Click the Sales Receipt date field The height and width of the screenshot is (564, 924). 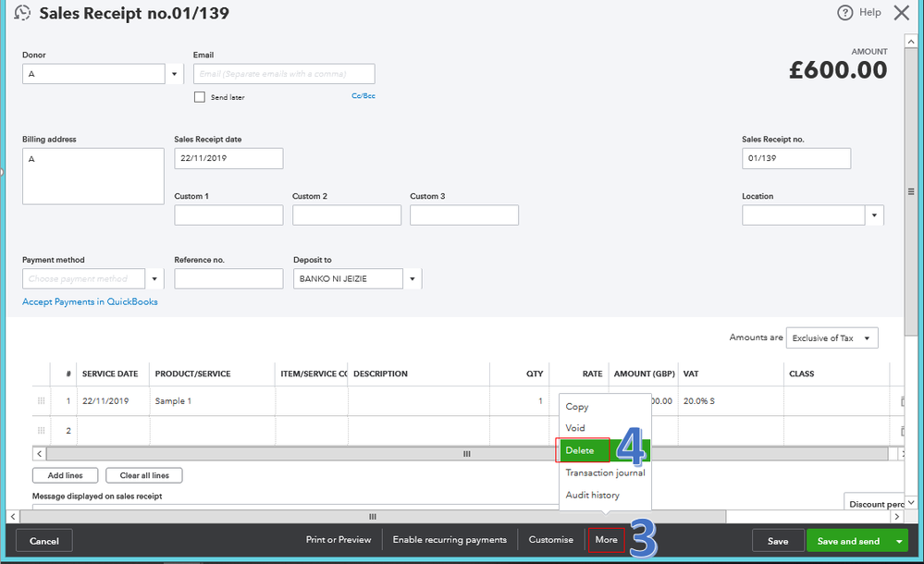click(228, 158)
